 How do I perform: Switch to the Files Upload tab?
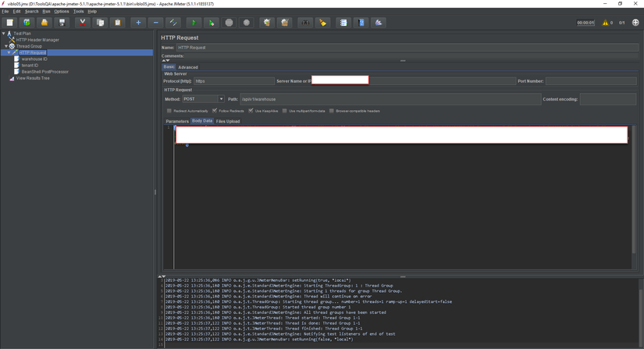(228, 121)
